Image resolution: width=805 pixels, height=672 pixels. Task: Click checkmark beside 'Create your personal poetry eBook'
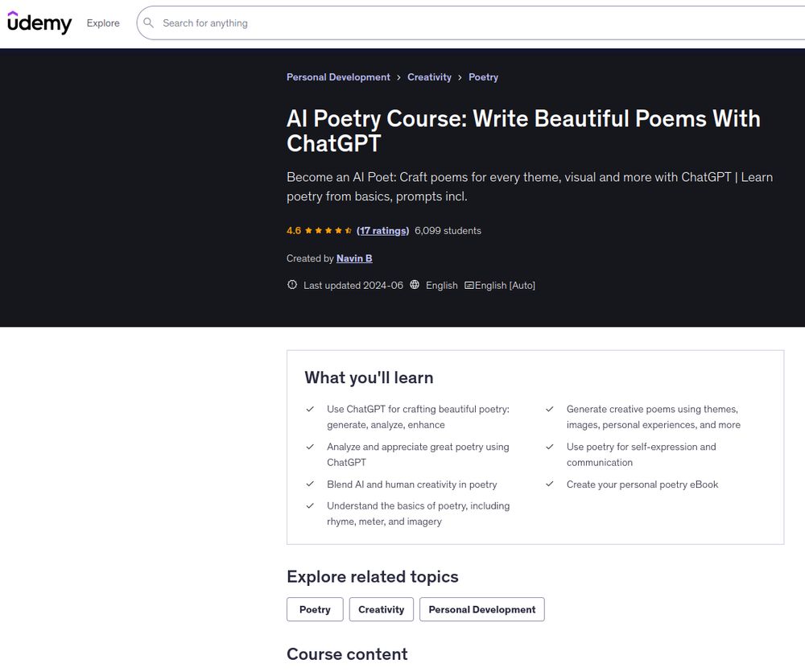550,484
